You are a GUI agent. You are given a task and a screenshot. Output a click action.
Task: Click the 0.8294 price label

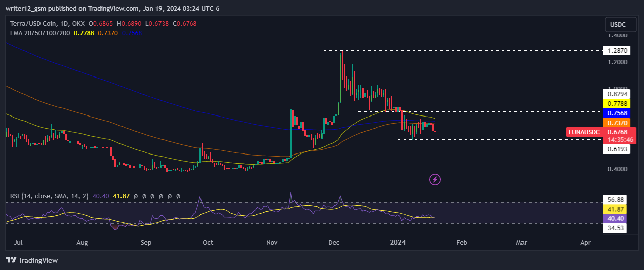tap(616, 94)
